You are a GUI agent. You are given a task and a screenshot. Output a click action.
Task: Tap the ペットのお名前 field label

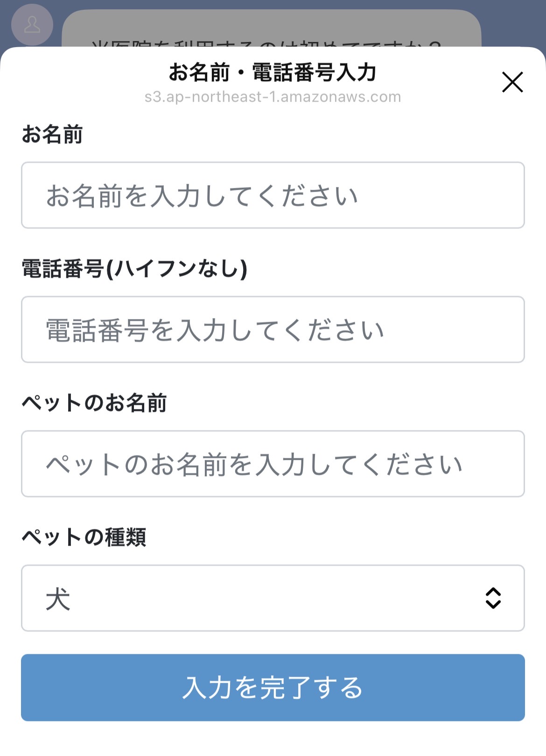point(94,403)
